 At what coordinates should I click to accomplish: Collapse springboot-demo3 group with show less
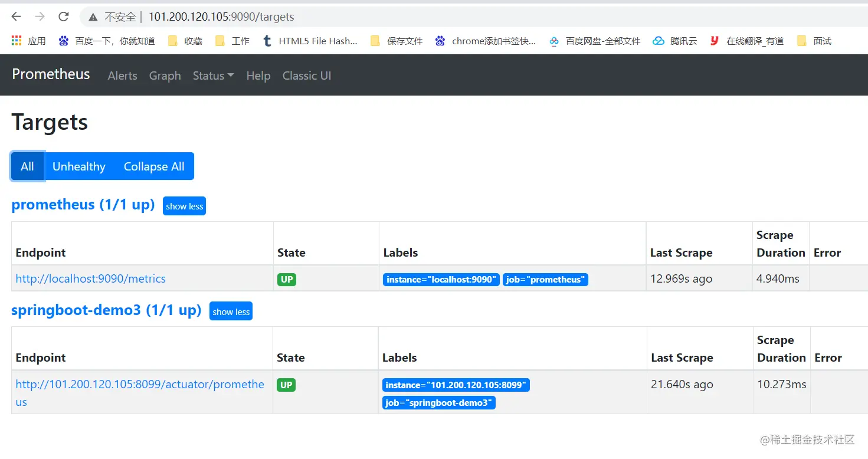coord(231,312)
